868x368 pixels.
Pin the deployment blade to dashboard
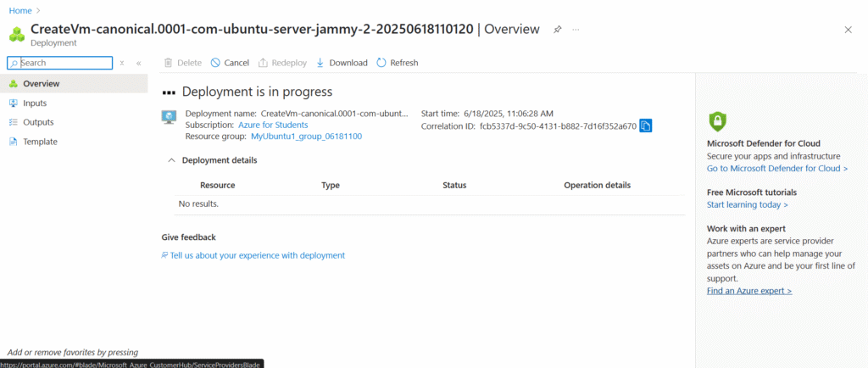click(x=558, y=30)
